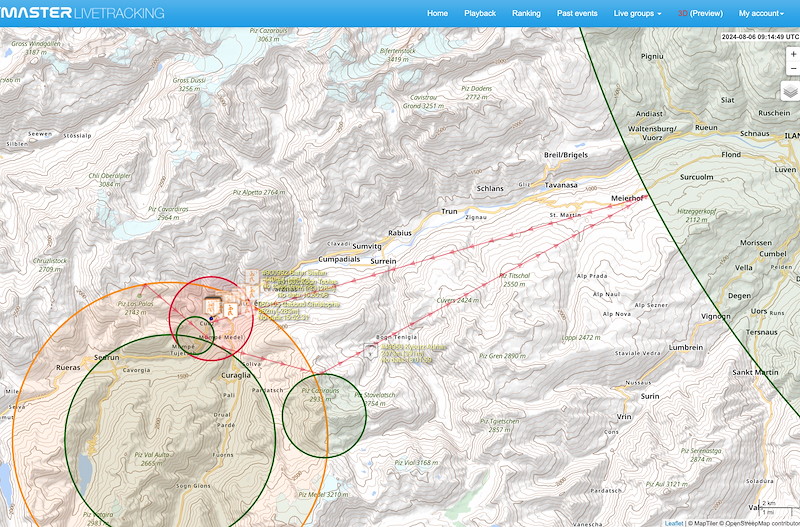Viewport: 800px width, 527px height.
Task: Click the Bifertenstock 3419 m label
Action: tap(398, 55)
